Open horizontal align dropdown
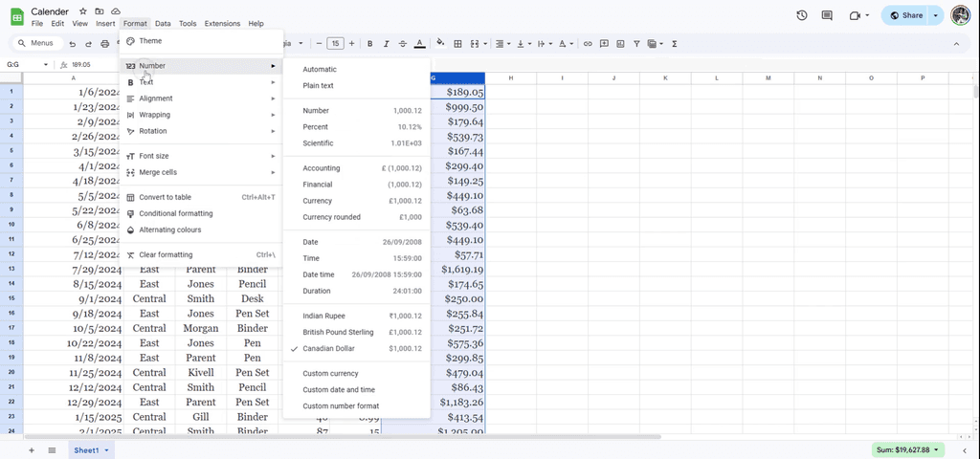This screenshot has height=459, width=980. (501, 44)
